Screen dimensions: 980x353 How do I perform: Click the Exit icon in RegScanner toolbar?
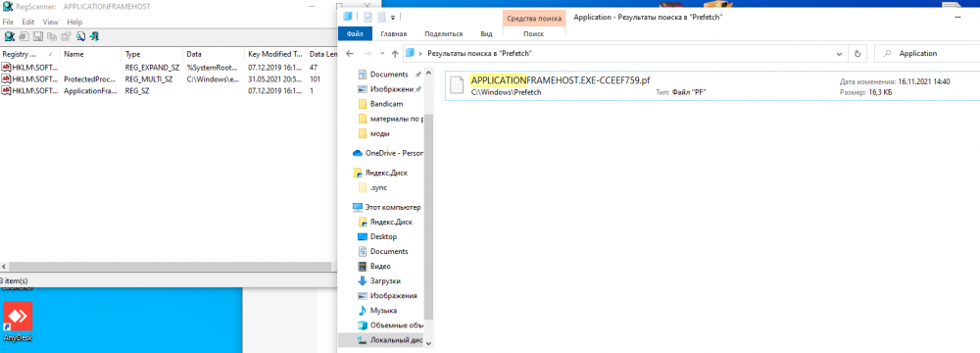[94, 36]
